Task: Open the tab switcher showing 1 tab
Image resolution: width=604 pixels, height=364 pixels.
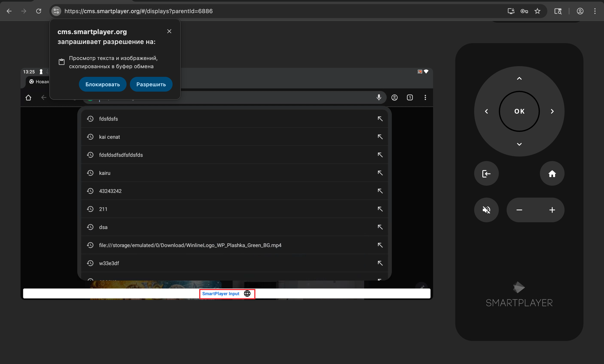Action: coord(410,97)
